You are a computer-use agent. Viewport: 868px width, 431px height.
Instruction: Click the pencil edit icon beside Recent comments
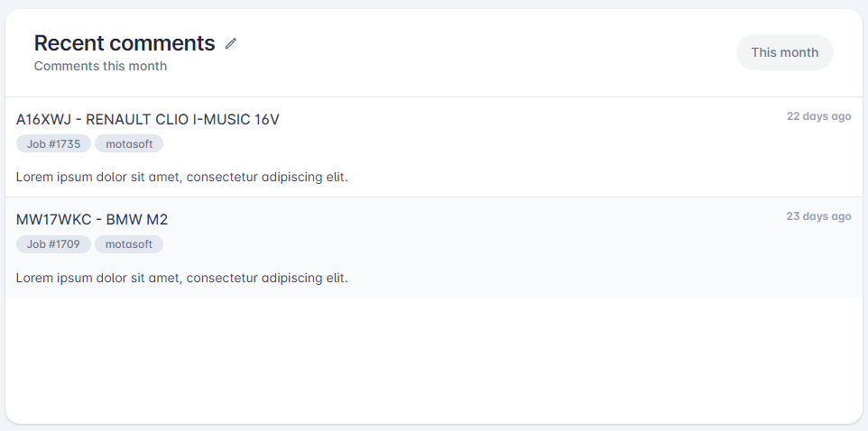pyautogui.click(x=231, y=43)
